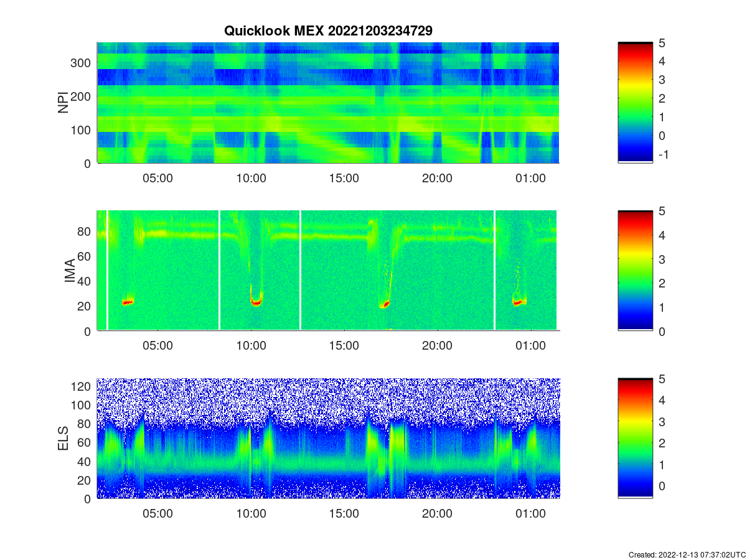Click the 15:00 tick under IMA plot
The image size is (747, 560).
click(344, 345)
